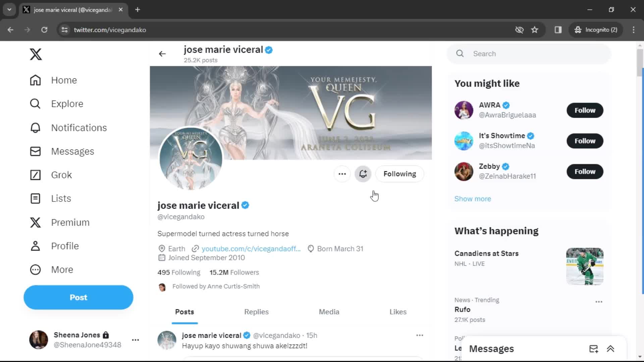The width and height of the screenshot is (644, 362).
Task: Click the X (Twitter) home icon
Action: pos(35,54)
